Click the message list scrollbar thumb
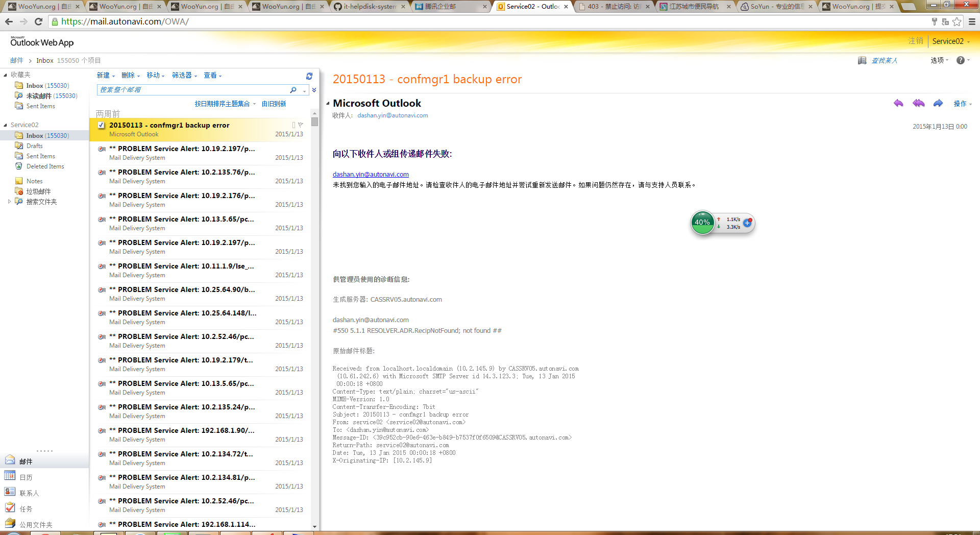 click(314, 121)
